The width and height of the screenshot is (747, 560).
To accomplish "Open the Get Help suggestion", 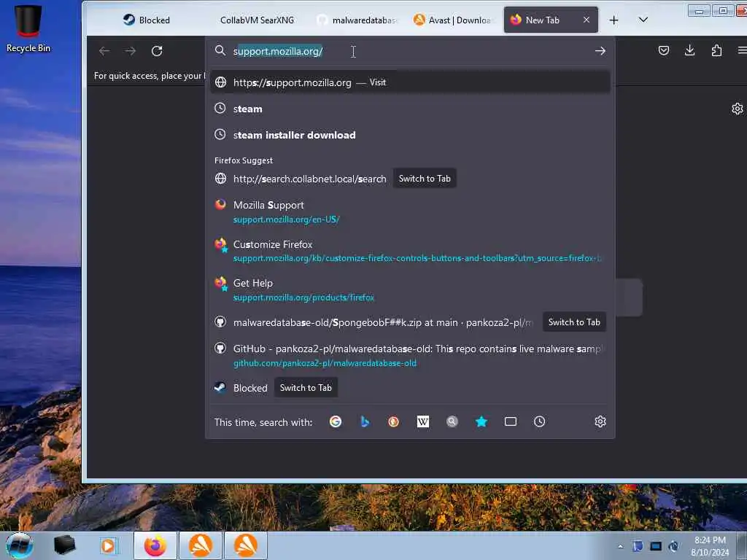I will pos(410,290).
